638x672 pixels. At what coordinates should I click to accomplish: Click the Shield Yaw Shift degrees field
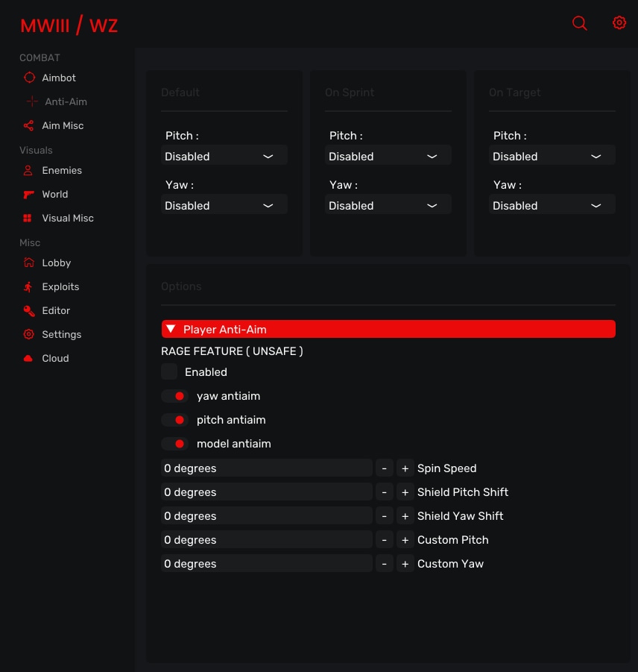[266, 516]
